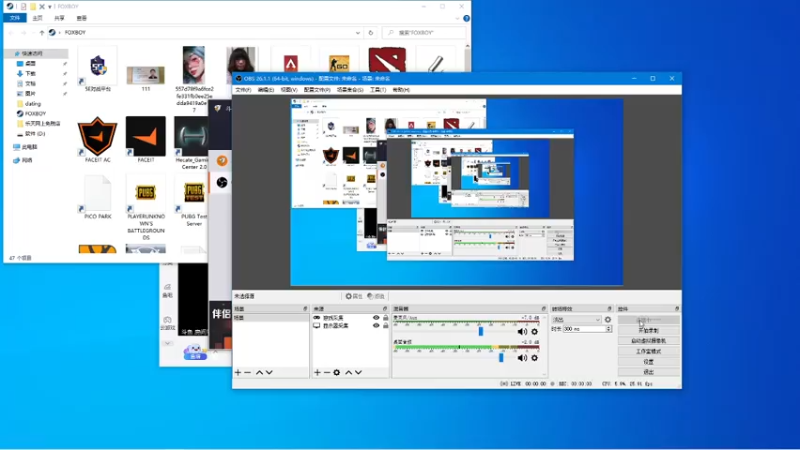Select the FACEIT AC shortcut icon
Screen dimensions: 800x450
[x=97, y=139]
